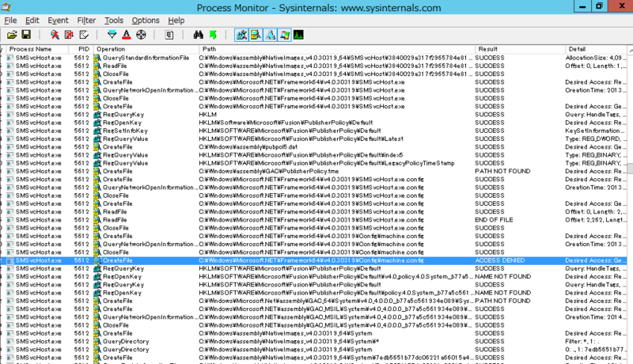Toggle Show Registry Activity icon

241,35
